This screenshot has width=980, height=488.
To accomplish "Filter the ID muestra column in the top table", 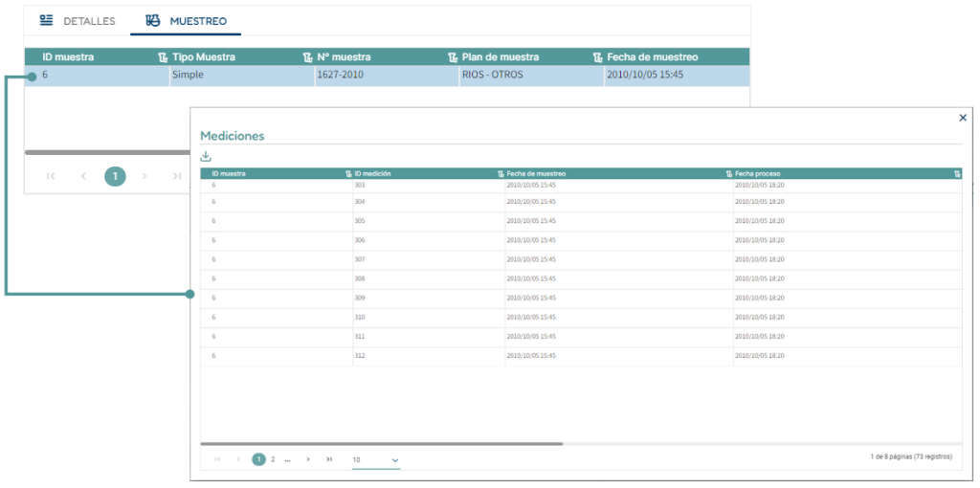I will click(x=163, y=57).
